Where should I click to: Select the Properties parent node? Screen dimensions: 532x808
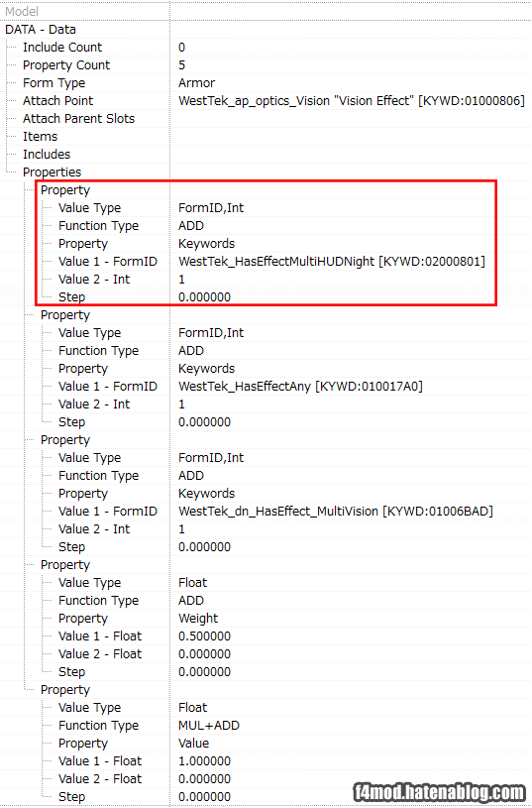pos(53,173)
